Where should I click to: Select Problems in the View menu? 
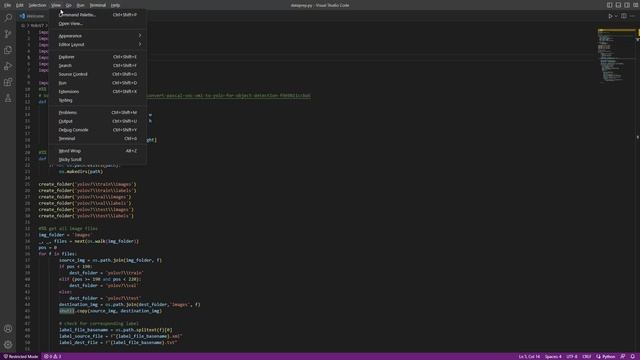click(x=98, y=112)
